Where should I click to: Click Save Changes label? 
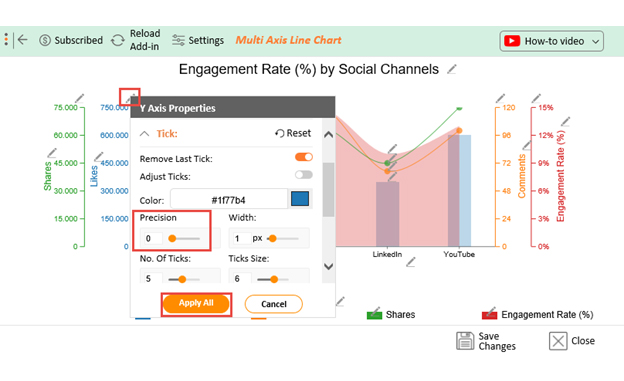pos(497,341)
